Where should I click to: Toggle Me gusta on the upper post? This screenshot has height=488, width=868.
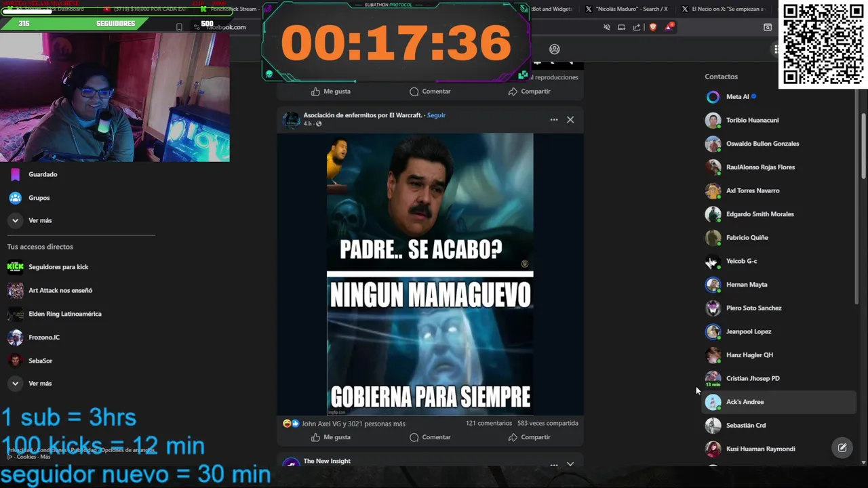tap(331, 91)
